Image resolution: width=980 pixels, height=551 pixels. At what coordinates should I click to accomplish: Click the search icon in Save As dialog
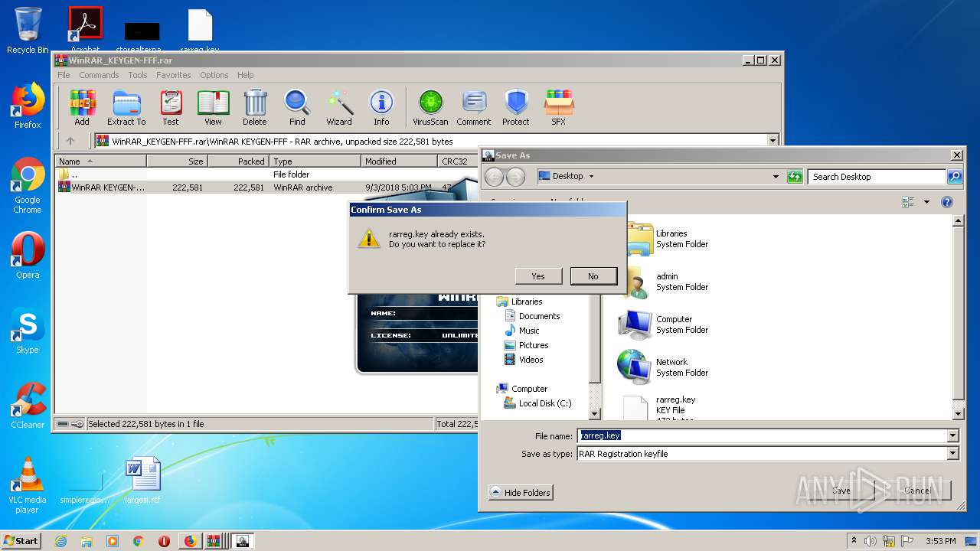(x=954, y=176)
